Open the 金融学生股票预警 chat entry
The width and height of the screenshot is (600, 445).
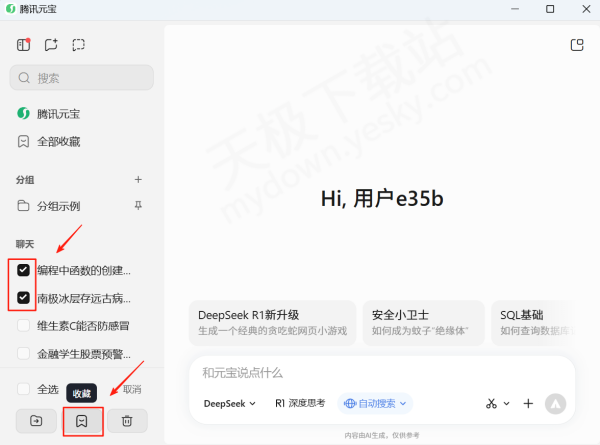[84, 354]
